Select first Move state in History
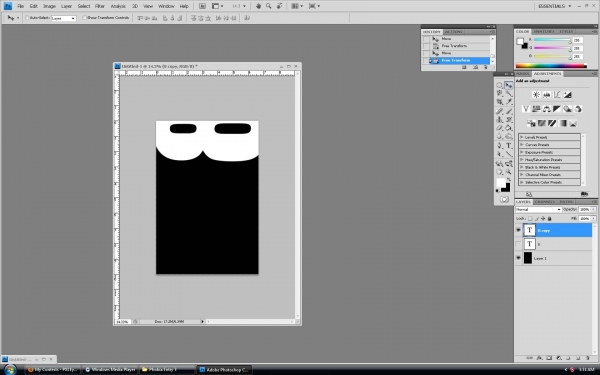600x375 pixels. pyautogui.click(x=456, y=39)
